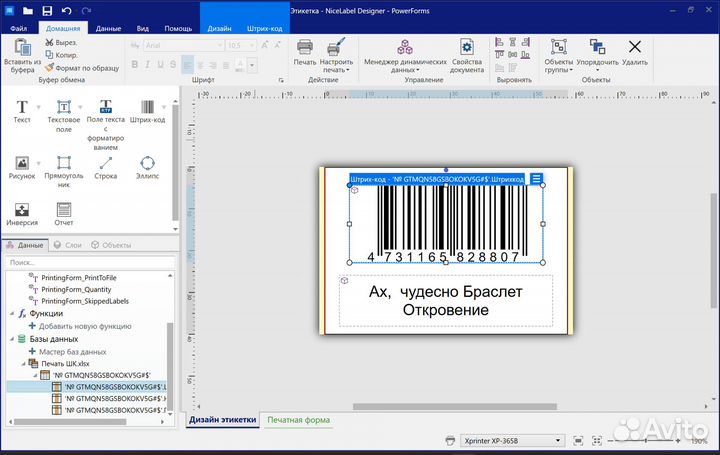Open Объекты группы menu
This screenshot has height=455, width=720.
point(558,56)
